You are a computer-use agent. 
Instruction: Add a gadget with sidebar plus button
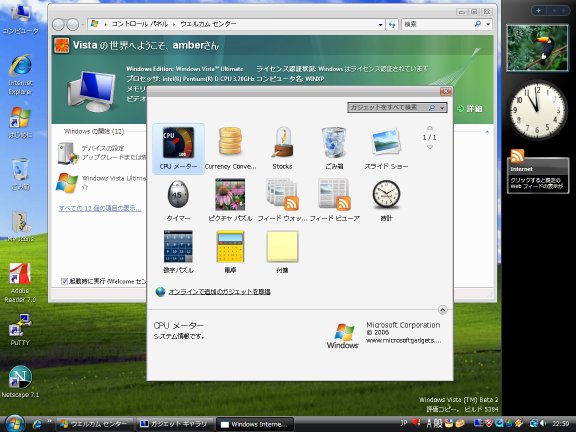[538, 11]
